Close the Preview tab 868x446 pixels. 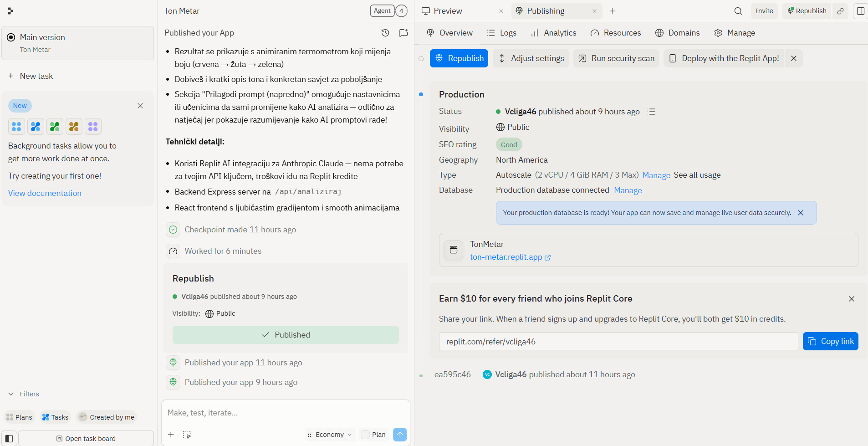coord(501,11)
